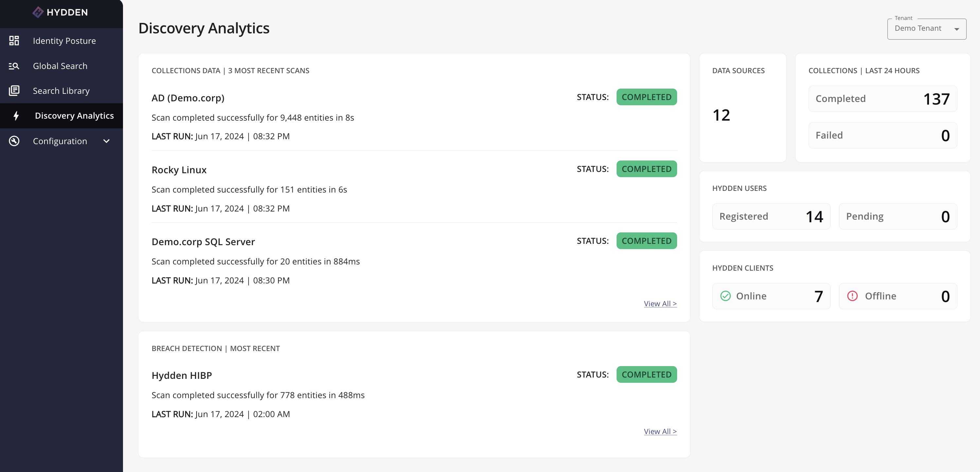Click the COMPLETED status for Rocky Linux
Screen dimensions: 980x472
(646, 169)
